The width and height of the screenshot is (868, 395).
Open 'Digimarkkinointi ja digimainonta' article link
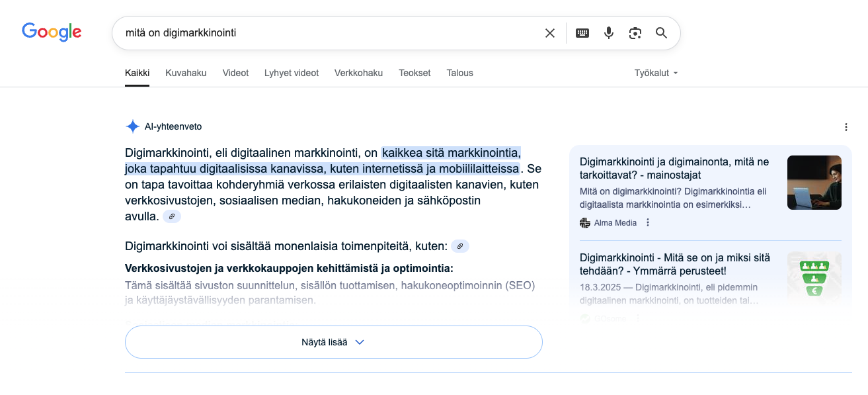pyautogui.click(x=674, y=168)
